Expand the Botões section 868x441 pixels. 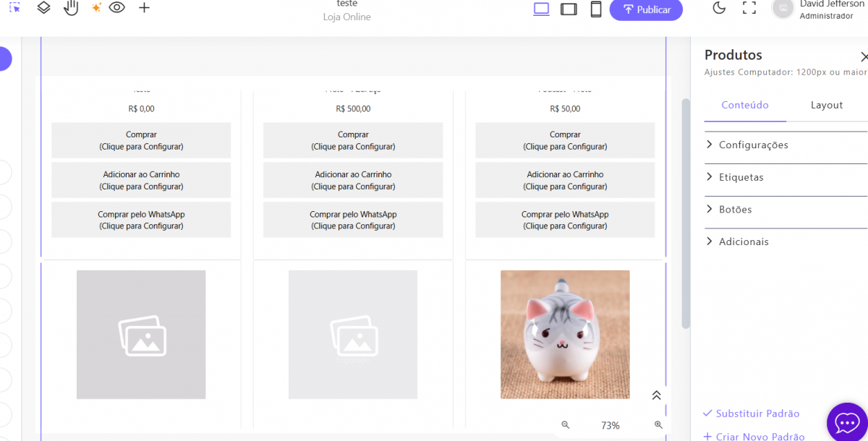tap(735, 210)
